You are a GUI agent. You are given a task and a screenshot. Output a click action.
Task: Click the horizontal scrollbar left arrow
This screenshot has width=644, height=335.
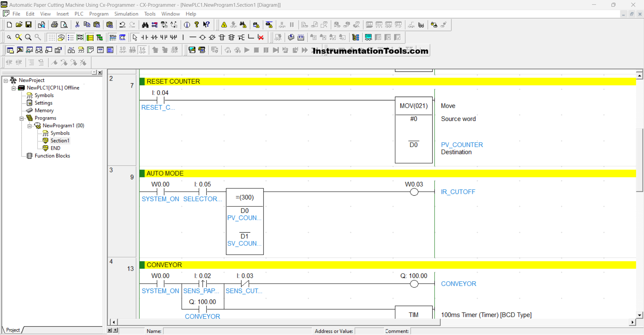click(114, 322)
